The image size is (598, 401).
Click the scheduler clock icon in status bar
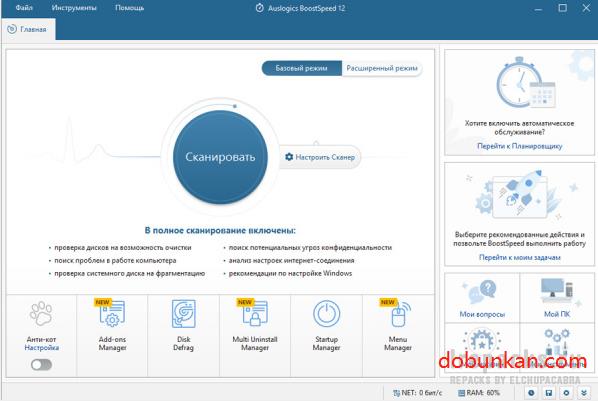click(531, 393)
